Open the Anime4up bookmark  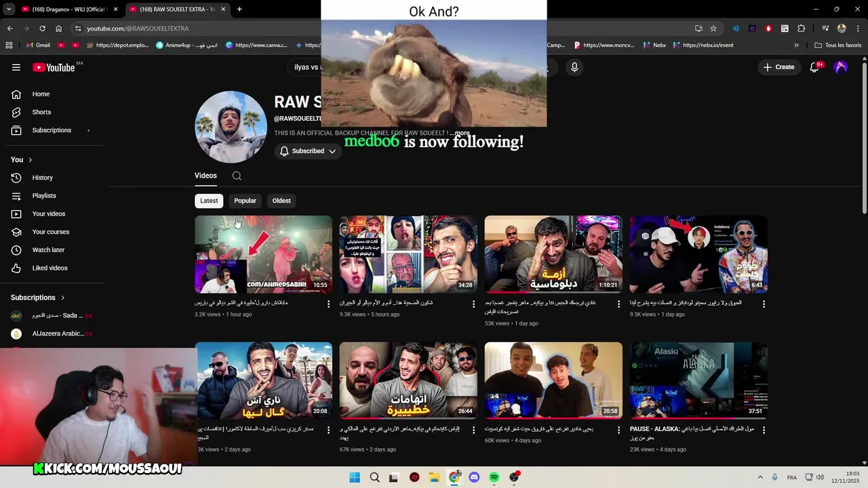186,45
